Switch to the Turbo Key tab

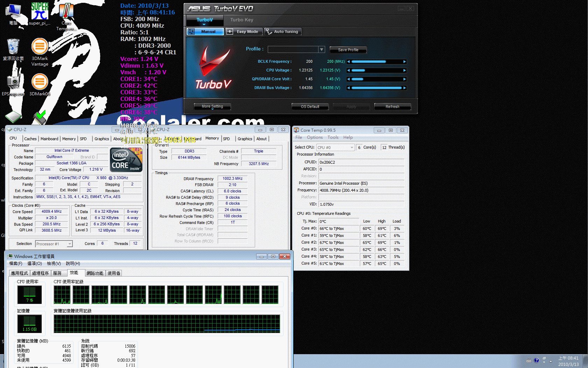[241, 20]
